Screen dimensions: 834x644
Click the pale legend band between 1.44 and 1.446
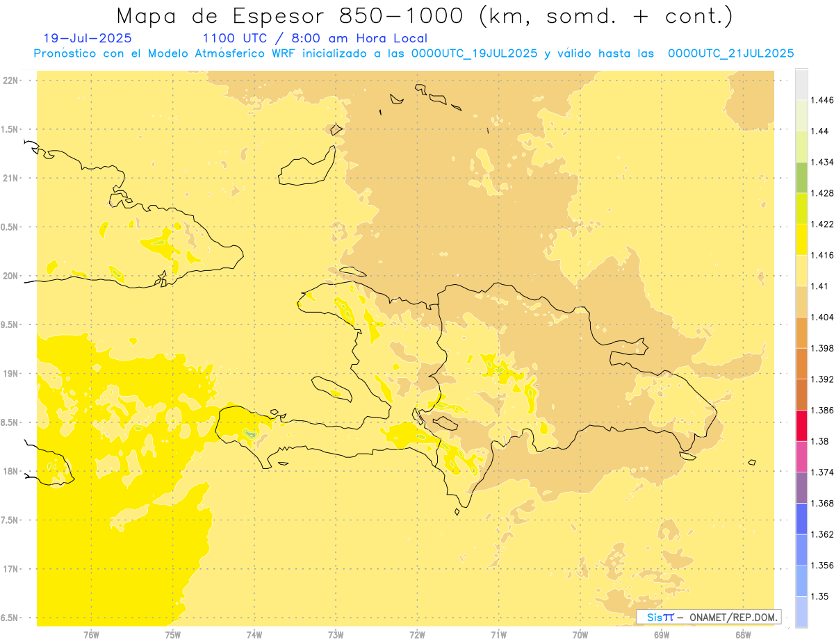pyautogui.click(x=801, y=115)
